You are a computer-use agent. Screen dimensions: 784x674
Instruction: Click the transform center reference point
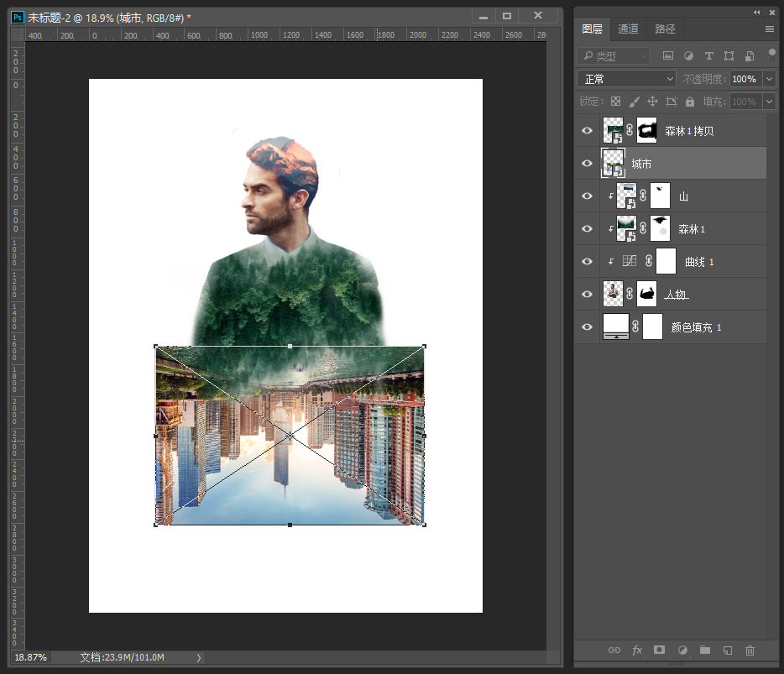(290, 436)
